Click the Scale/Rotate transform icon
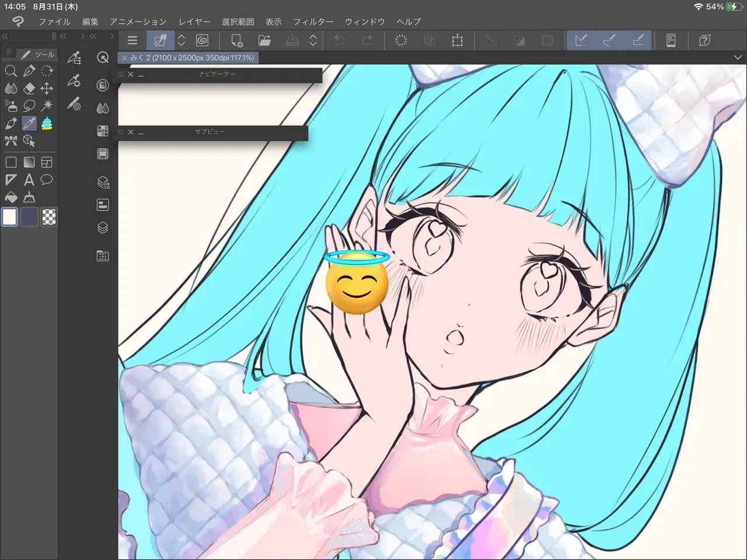This screenshot has height=560, width=747. click(x=458, y=40)
